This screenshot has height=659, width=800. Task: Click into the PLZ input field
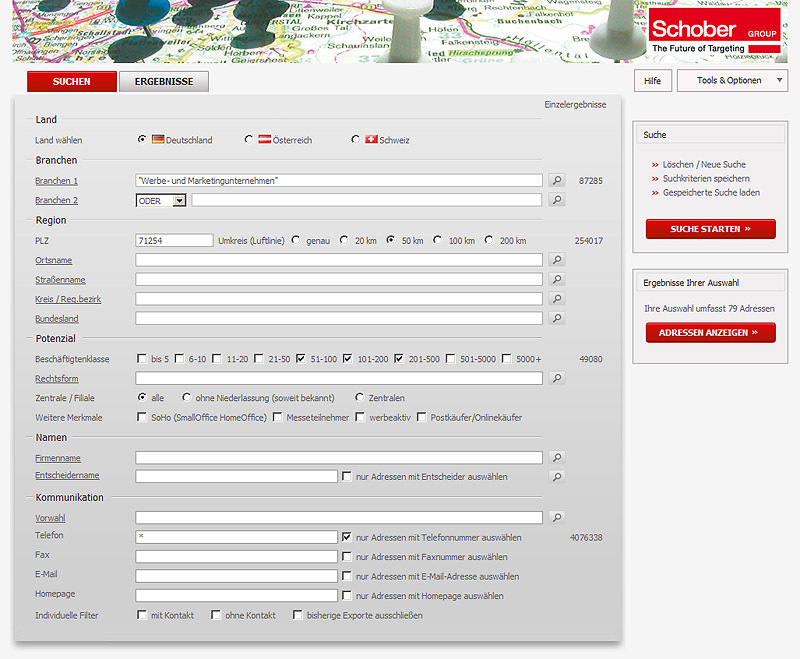click(174, 240)
